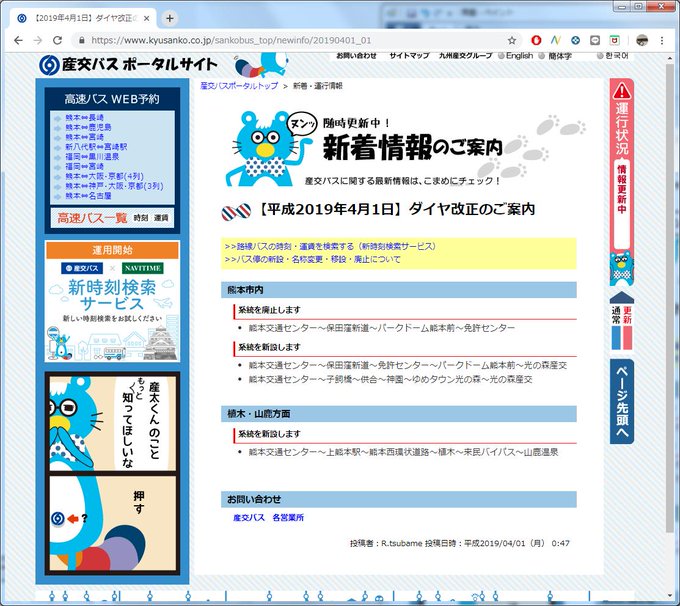Open the Chrome three-dot menu
The height and width of the screenshot is (606, 680).
pyautogui.click(x=662, y=40)
